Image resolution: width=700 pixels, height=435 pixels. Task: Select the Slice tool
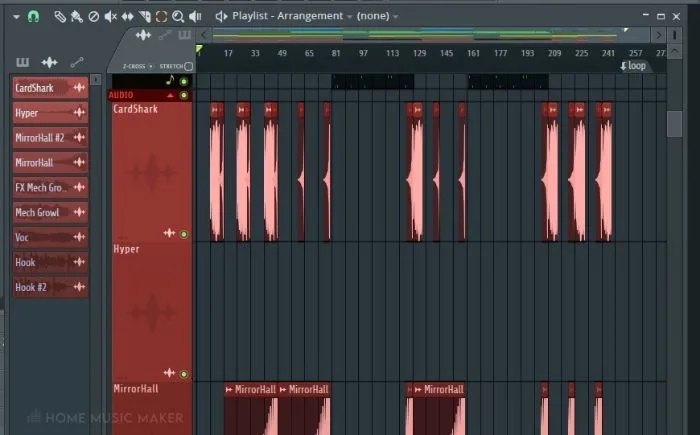pyautogui.click(x=144, y=17)
